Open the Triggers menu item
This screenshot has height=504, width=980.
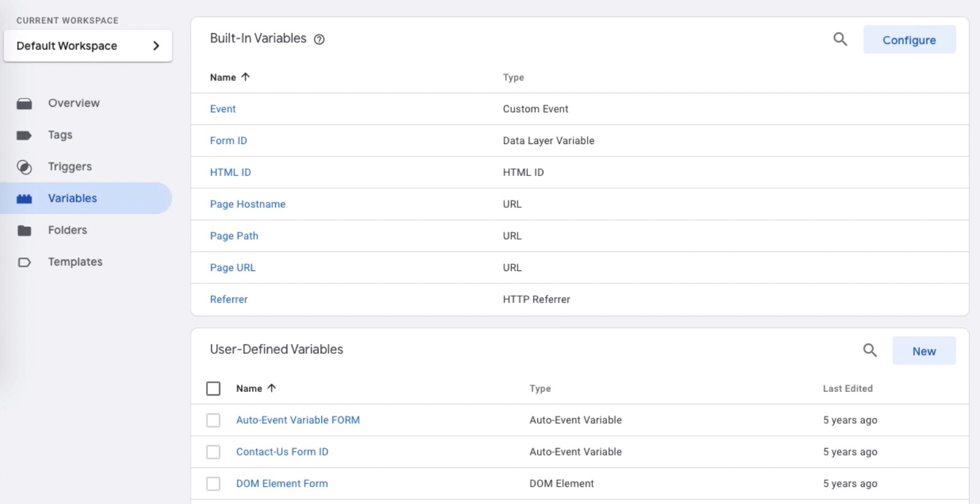(x=70, y=167)
